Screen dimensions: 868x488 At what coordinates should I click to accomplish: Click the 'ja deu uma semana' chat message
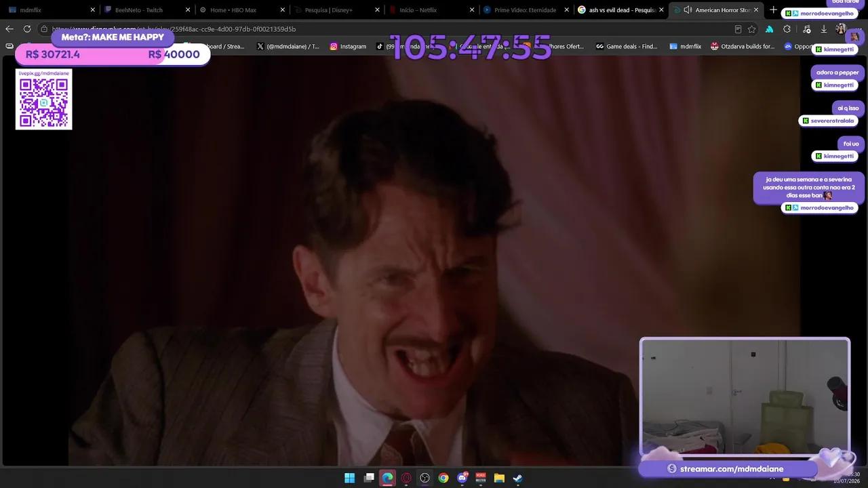point(809,188)
